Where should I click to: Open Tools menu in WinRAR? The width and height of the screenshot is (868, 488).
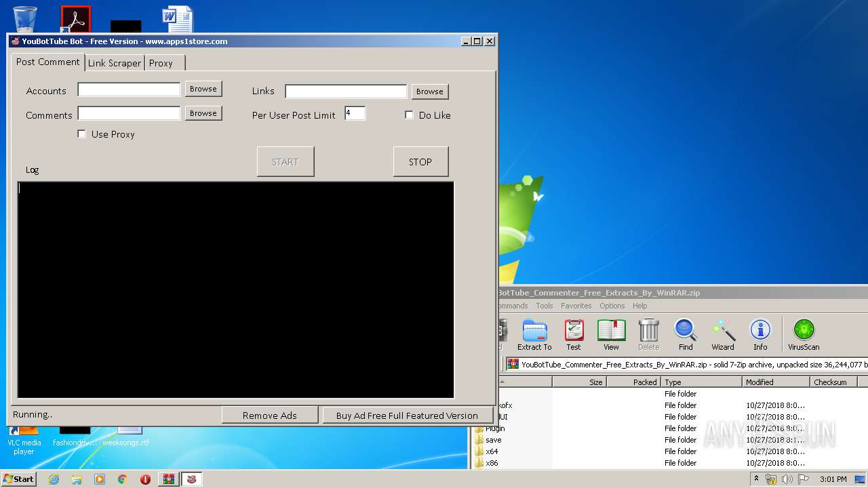(544, 306)
